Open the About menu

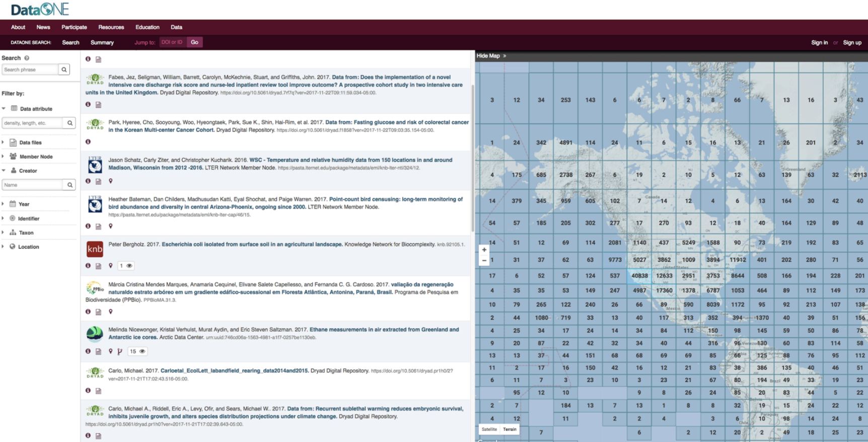[x=18, y=27]
